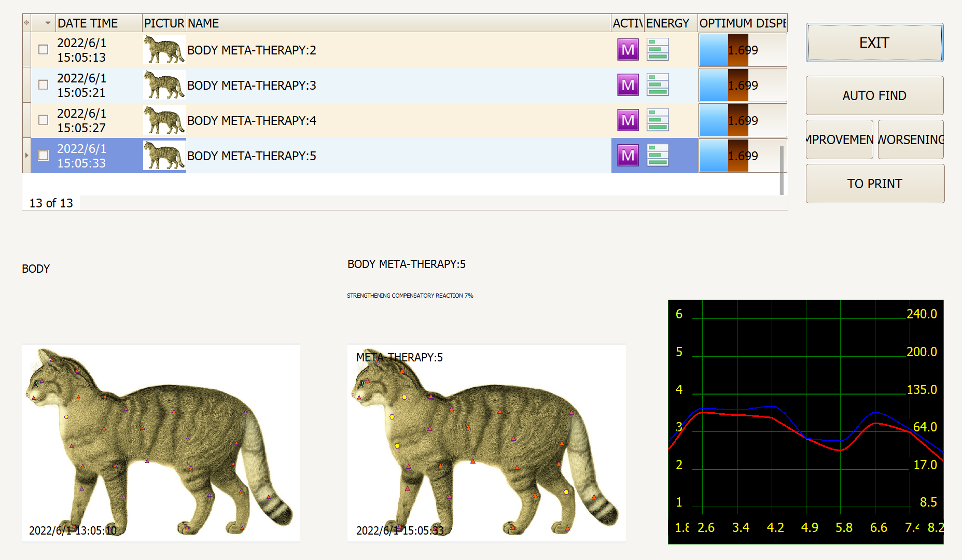
Task: Click the purple M active icon for META-THERAPY:3
Action: coord(628,85)
